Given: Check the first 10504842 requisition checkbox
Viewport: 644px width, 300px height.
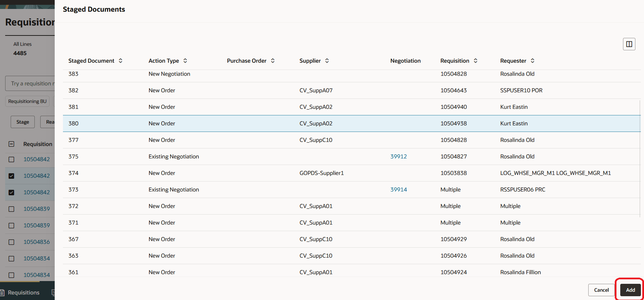Looking at the screenshot, I should [x=11, y=159].
